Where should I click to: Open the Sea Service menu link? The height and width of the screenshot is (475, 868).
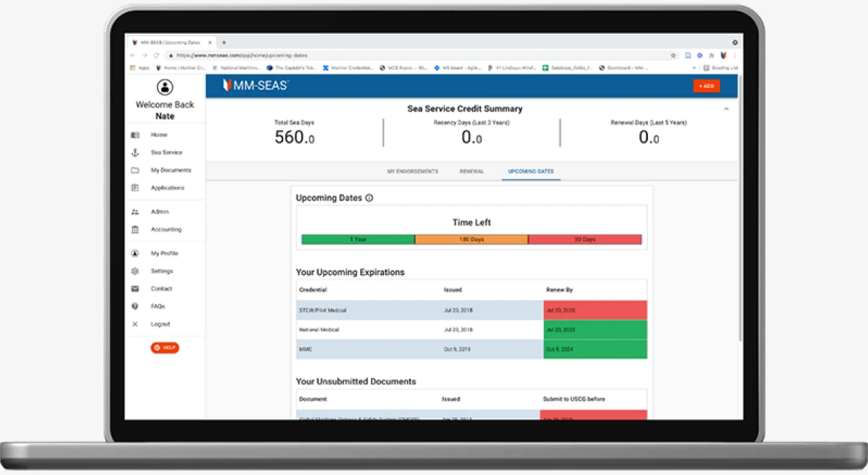pos(166,152)
